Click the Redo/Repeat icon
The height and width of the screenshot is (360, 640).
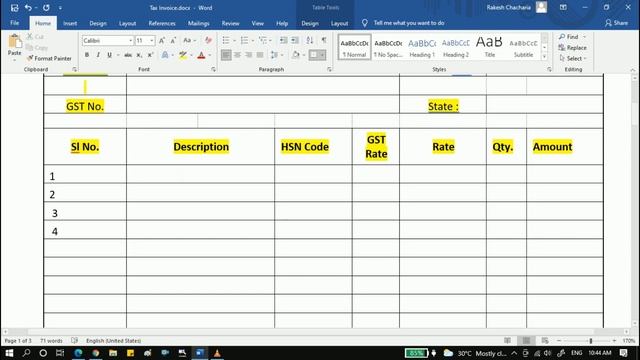(46, 8)
